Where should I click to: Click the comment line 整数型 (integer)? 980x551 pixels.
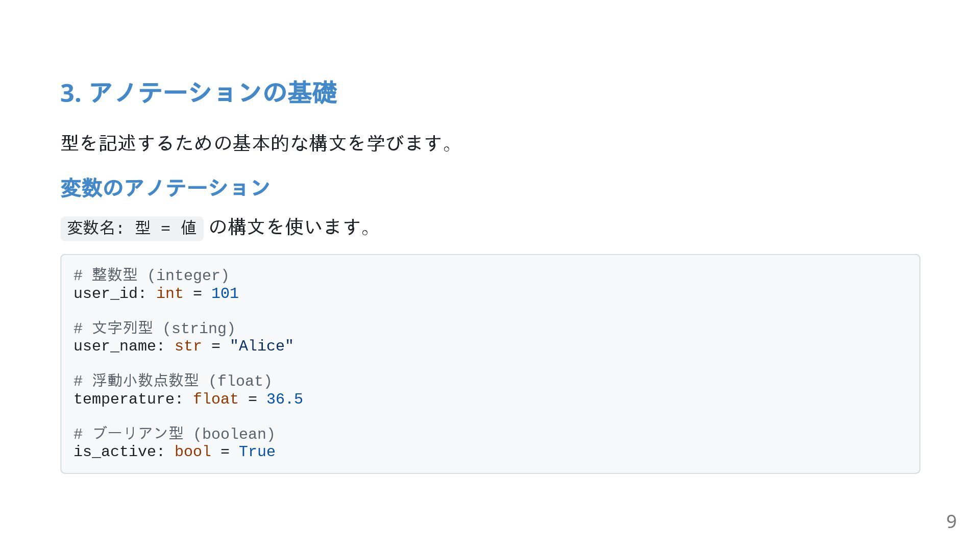click(x=152, y=275)
